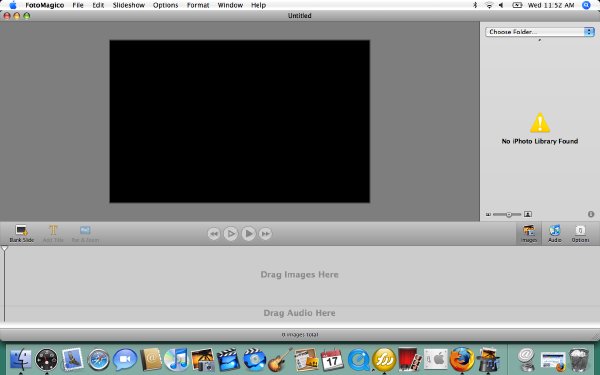The height and width of the screenshot is (375, 600).
Task: Click the solid play button
Action: [248, 233]
